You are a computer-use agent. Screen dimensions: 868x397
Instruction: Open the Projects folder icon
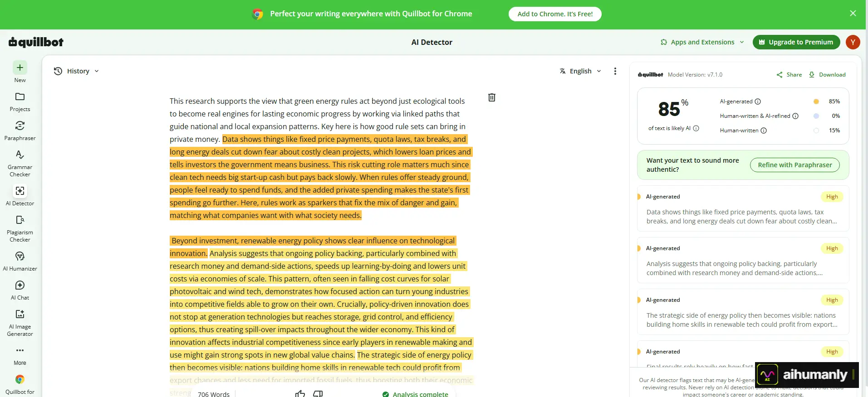click(20, 97)
